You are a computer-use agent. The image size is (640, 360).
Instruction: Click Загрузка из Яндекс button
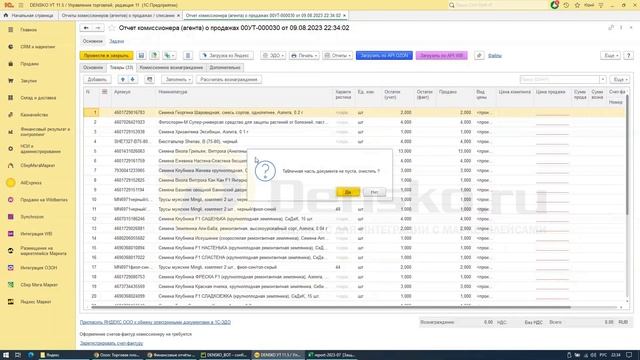tap(227, 56)
